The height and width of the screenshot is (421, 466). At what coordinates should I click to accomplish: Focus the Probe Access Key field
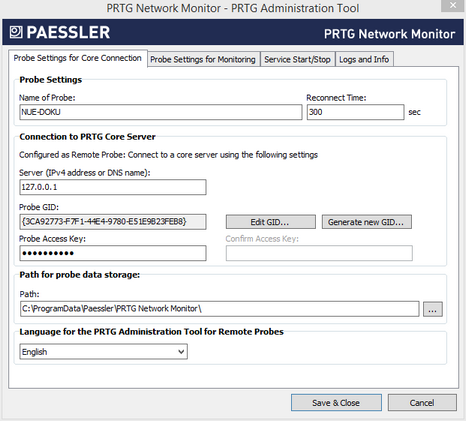(x=113, y=253)
